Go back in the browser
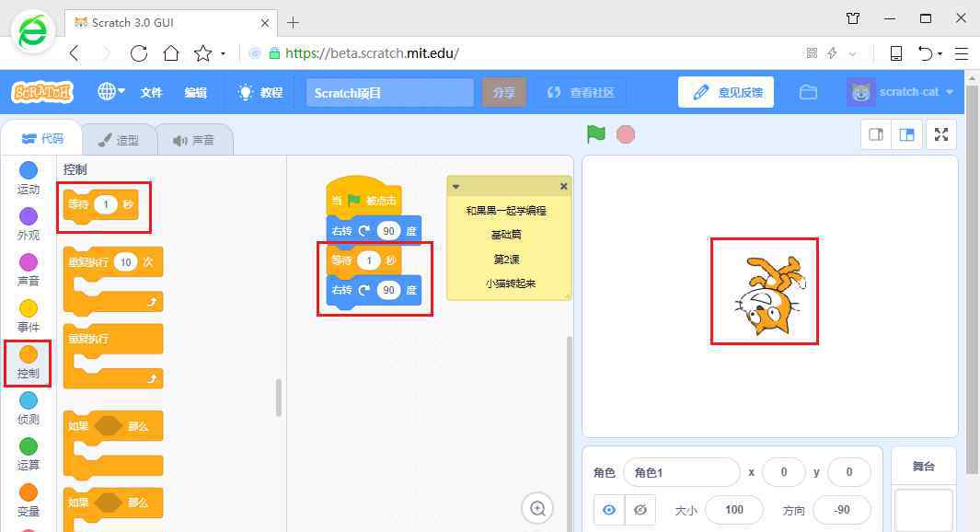Viewport: 980px width, 532px height. tap(75, 53)
